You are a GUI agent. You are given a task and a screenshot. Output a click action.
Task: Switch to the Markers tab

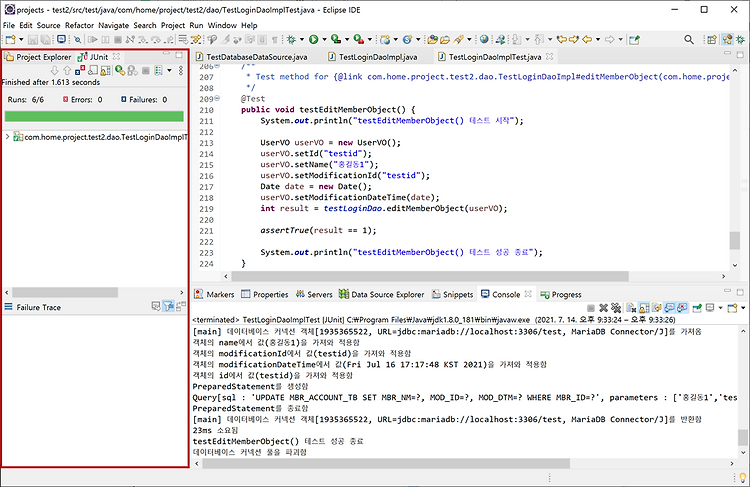(x=214, y=294)
